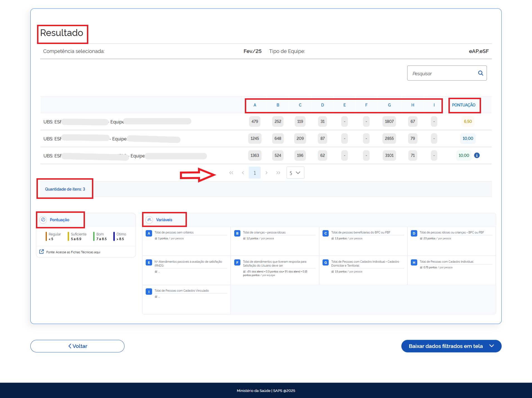Go to the previous results page

[x=243, y=173]
